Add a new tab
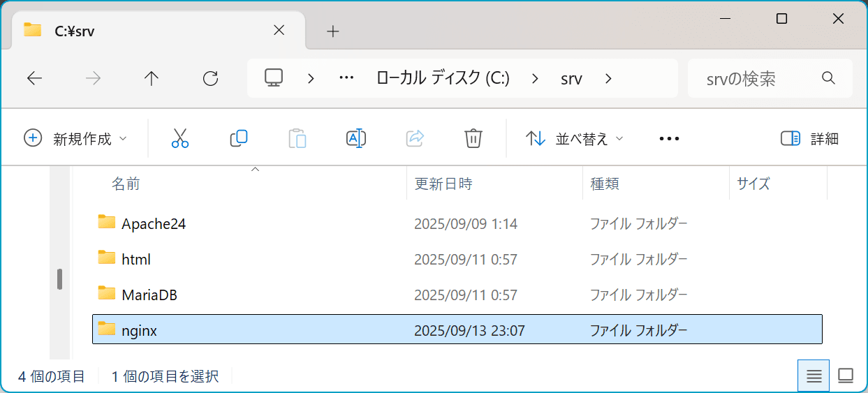 tap(333, 31)
